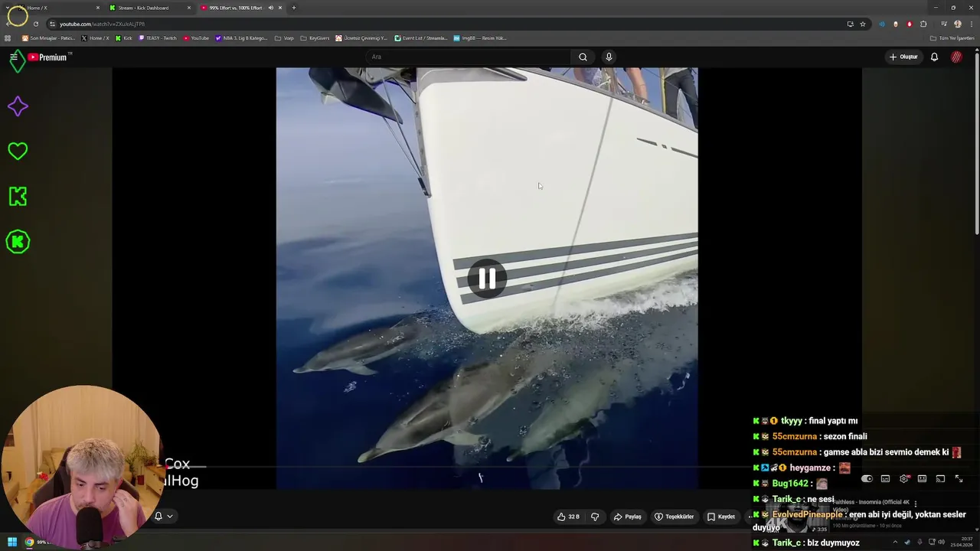
Task: Open options for Faithless - Insomnia video
Action: coord(915,504)
